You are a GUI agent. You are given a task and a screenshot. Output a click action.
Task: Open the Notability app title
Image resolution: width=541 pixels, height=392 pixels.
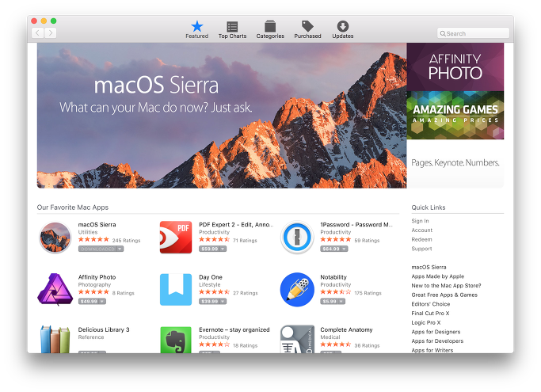(x=333, y=277)
